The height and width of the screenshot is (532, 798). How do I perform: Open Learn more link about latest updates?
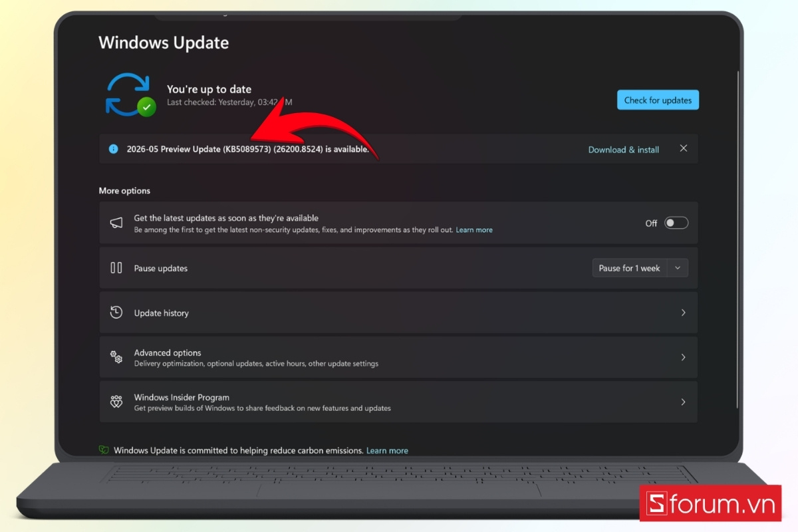474,230
